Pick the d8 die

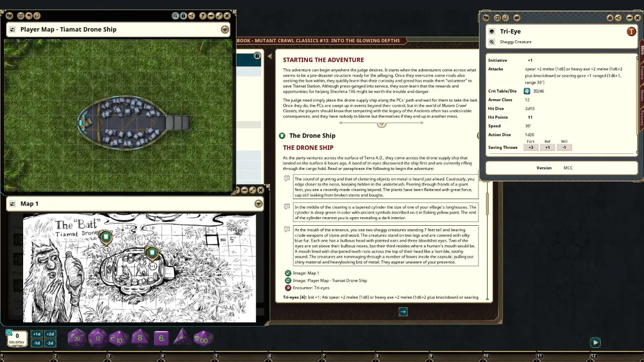140,338
